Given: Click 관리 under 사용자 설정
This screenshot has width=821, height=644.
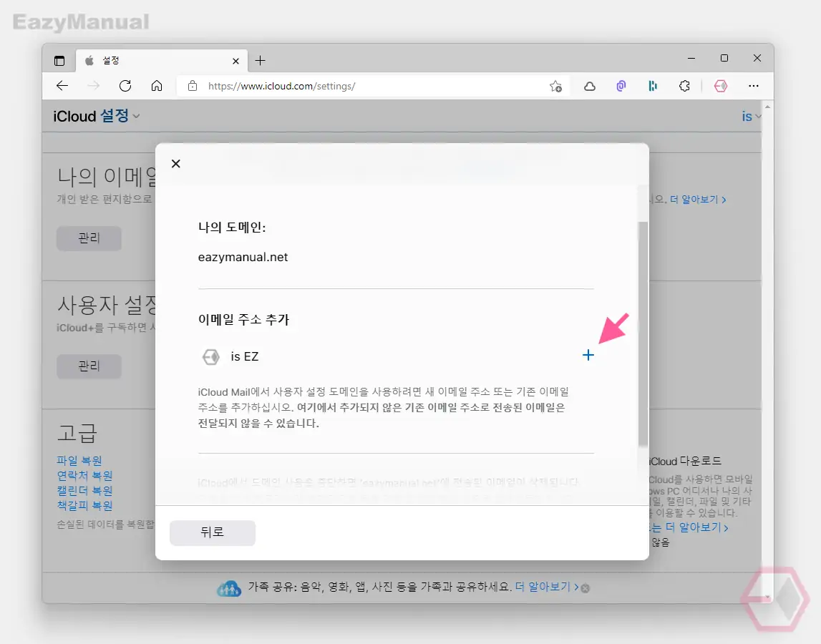Looking at the screenshot, I should 89,366.
